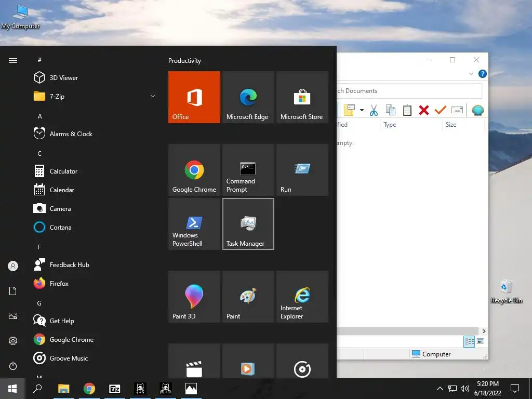Image resolution: width=532 pixels, height=399 pixels.
Task: Open Feedback Hub app
Action: click(x=95, y=264)
